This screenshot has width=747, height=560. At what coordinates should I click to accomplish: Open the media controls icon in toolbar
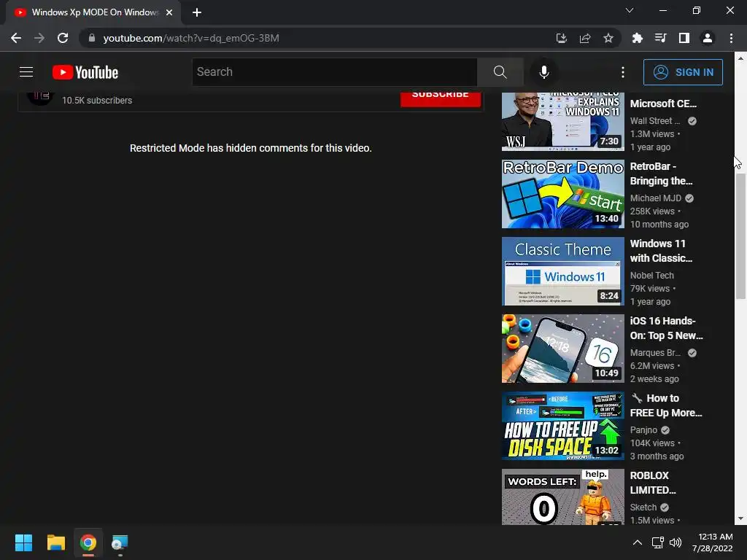pos(660,38)
